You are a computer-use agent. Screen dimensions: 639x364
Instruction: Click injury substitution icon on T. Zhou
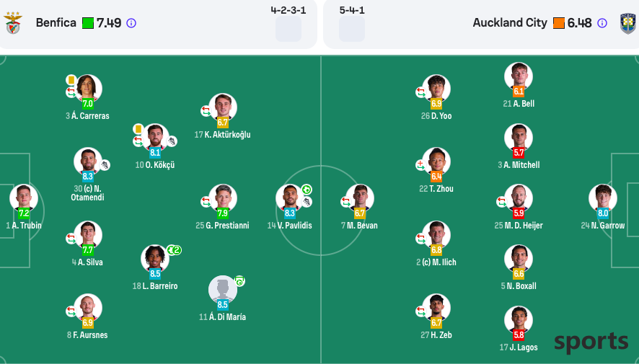pos(420,165)
